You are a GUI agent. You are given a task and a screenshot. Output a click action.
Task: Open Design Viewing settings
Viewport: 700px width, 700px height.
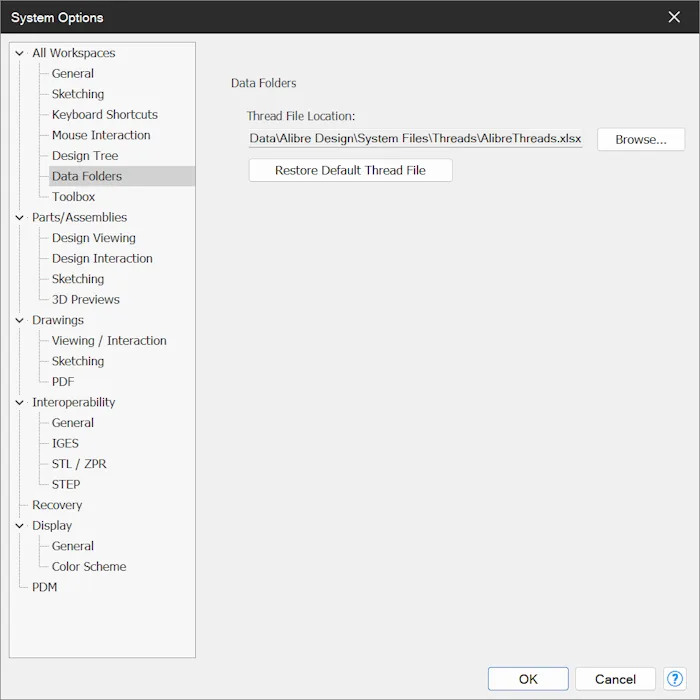pos(93,238)
